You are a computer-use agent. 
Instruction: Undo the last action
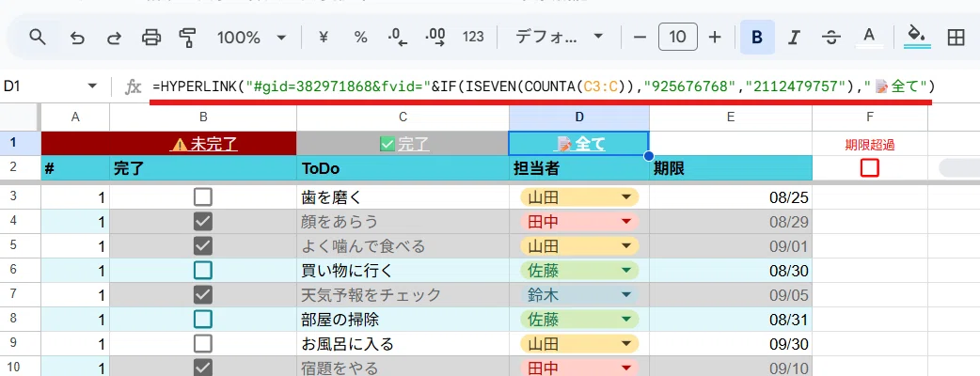pos(77,38)
